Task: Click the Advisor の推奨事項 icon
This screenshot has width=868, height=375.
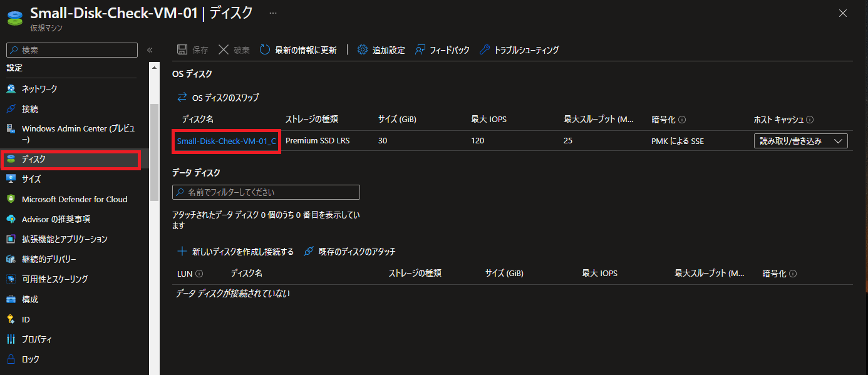Action: click(x=11, y=219)
